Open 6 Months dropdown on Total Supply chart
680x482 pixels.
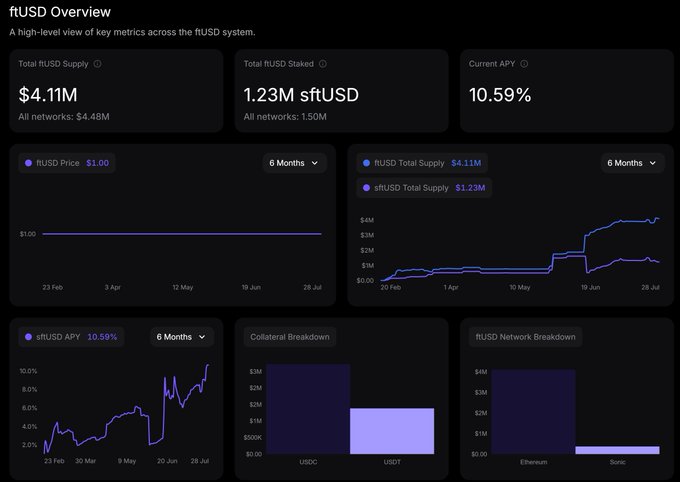632,163
